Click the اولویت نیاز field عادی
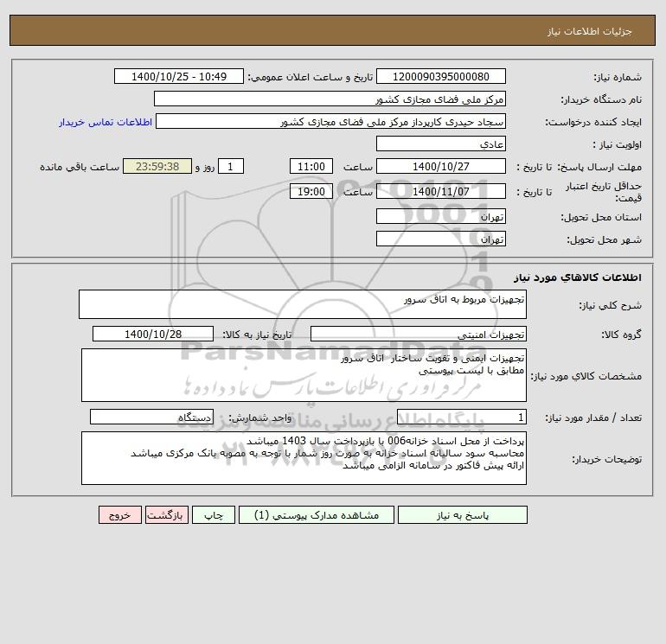Image resolution: width=666 pixels, height=644 pixels. point(441,143)
